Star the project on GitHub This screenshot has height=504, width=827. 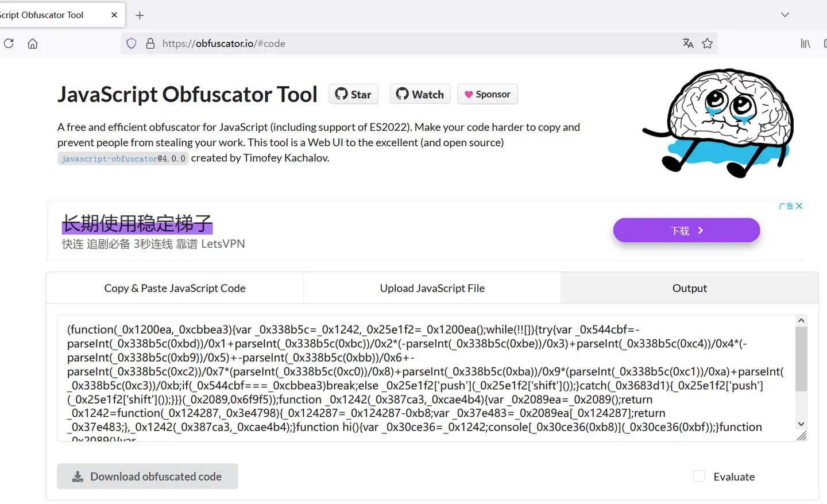click(354, 94)
